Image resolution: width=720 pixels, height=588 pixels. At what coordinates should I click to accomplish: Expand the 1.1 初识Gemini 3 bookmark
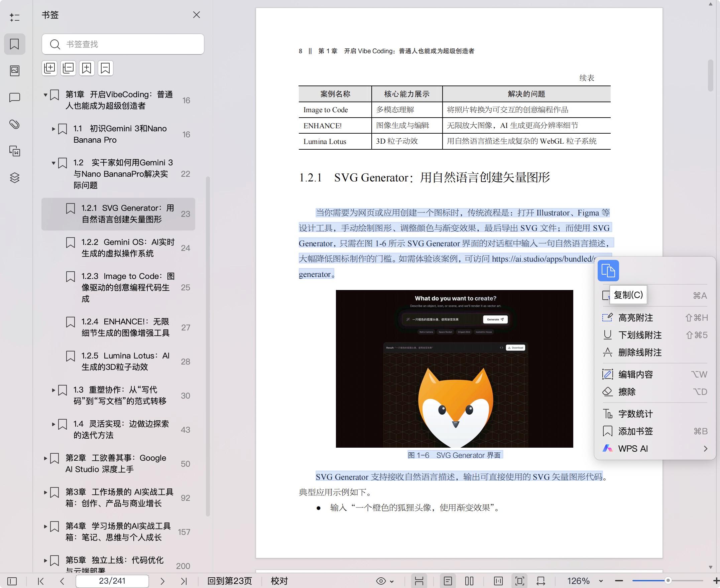click(53, 129)
